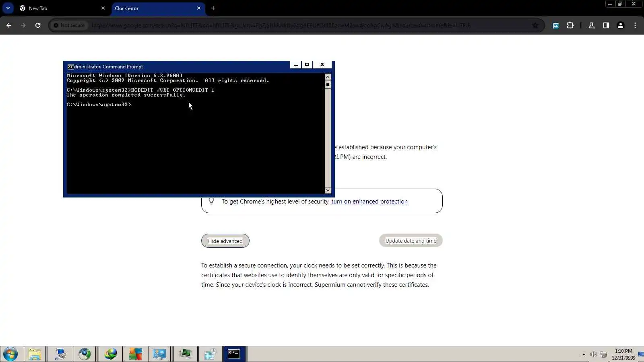Toggle the browser side panel
Viewport: 644px width, 362px height.
coord(606,25)
